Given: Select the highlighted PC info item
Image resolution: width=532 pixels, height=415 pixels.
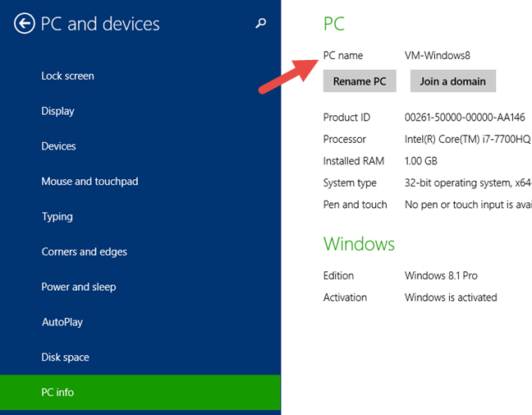Looking at the screenshot, I should [140, 392].
